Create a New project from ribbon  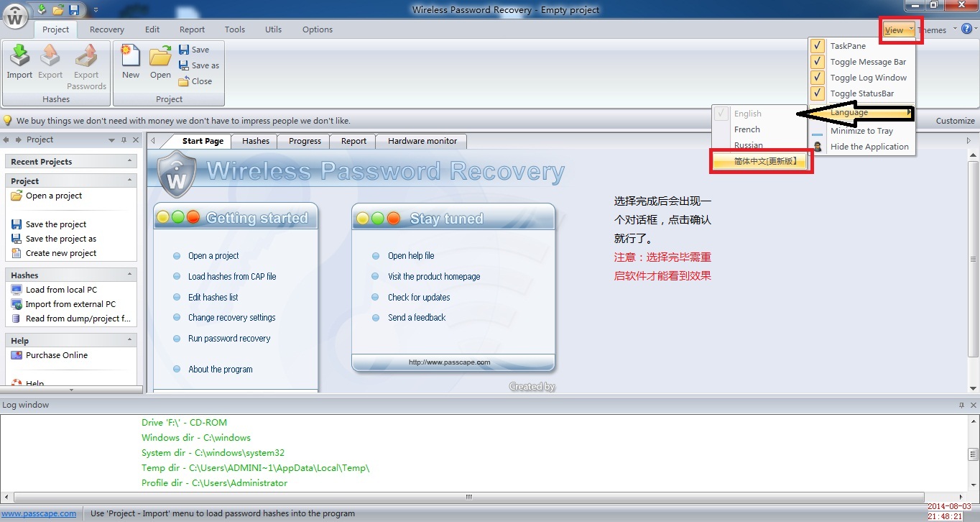pos(131,62)
